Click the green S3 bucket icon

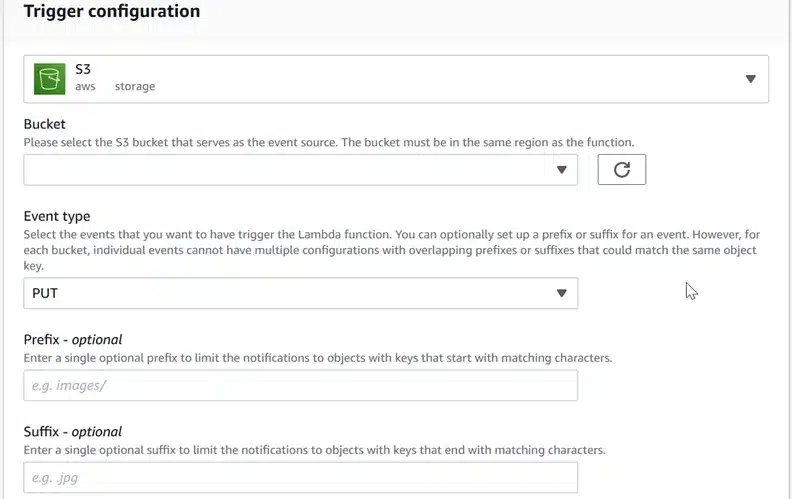pos(50,79)
